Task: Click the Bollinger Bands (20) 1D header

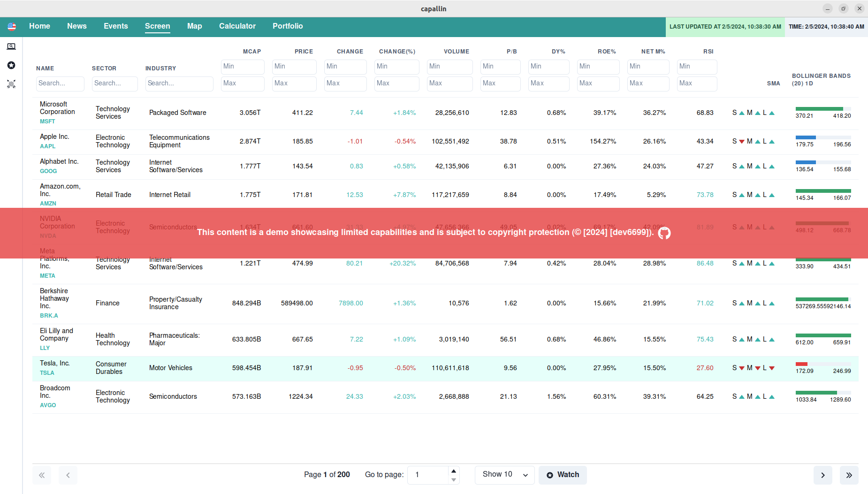Action: (821, 80)
